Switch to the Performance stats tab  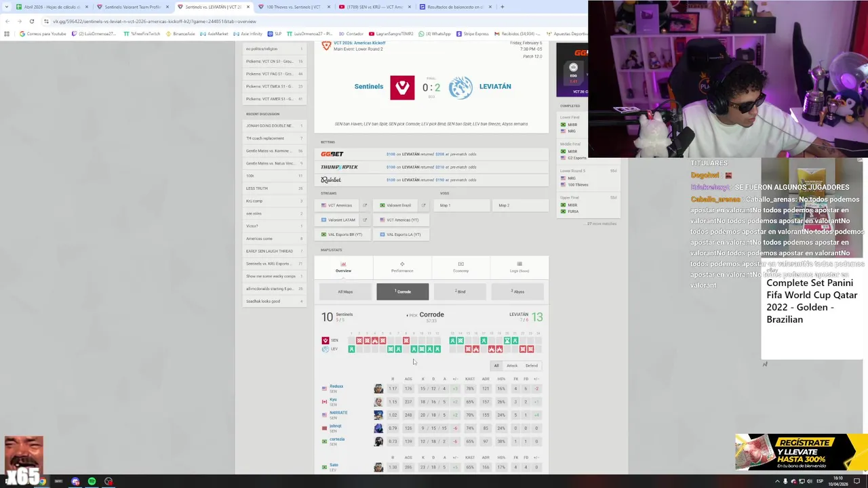click(402, 267)
